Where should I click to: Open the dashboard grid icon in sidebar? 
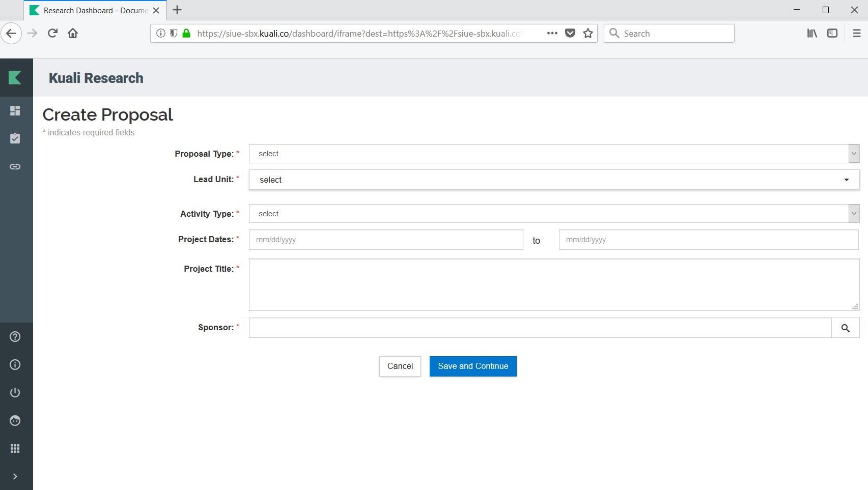coord(15,110)
